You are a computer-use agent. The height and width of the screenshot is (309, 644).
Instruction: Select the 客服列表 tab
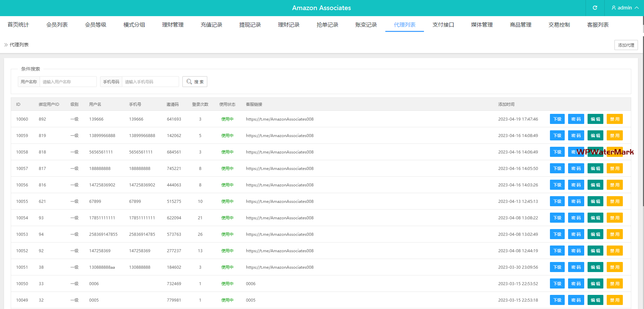(598, 25)
